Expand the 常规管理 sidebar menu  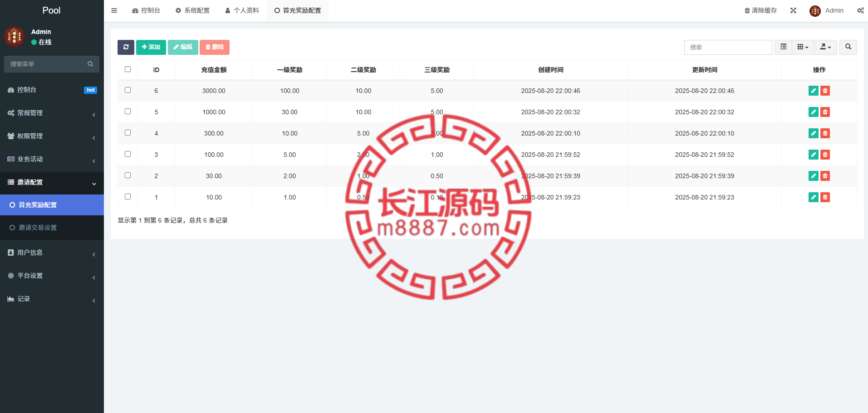point(52,113)
